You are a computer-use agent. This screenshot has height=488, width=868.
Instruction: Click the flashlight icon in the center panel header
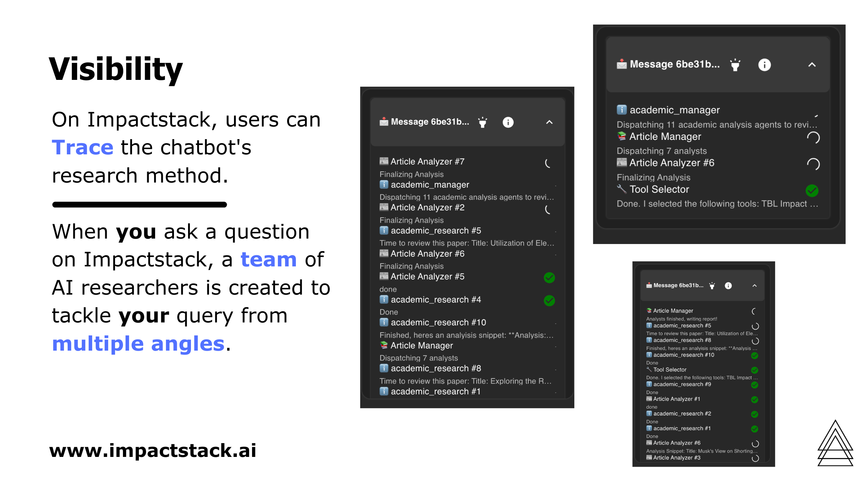482,122
